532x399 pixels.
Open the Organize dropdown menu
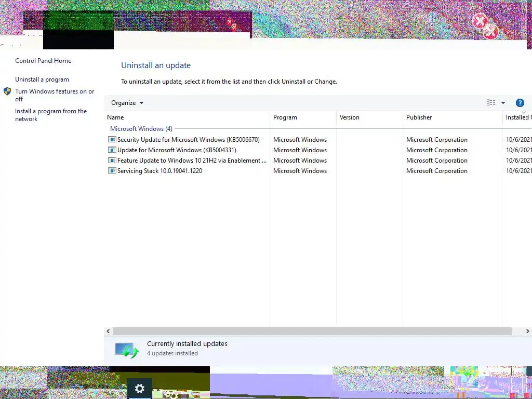[127, 103]
